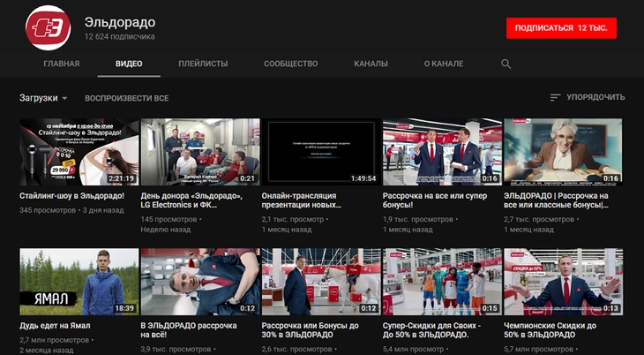Click the 145 просмотров text
This screenshot has height=355, width=644.
tap(168, 219)
